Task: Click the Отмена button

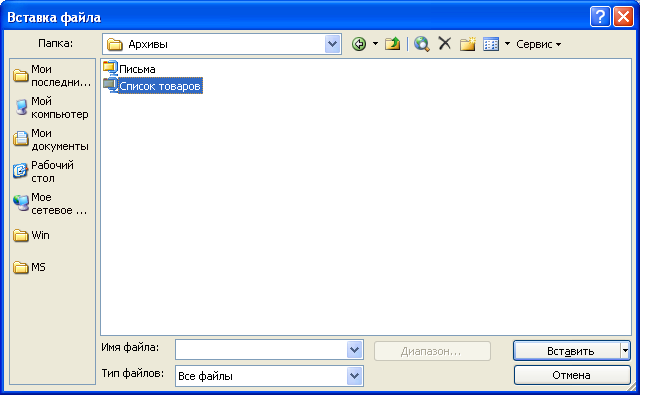Action: pos(572,375)
